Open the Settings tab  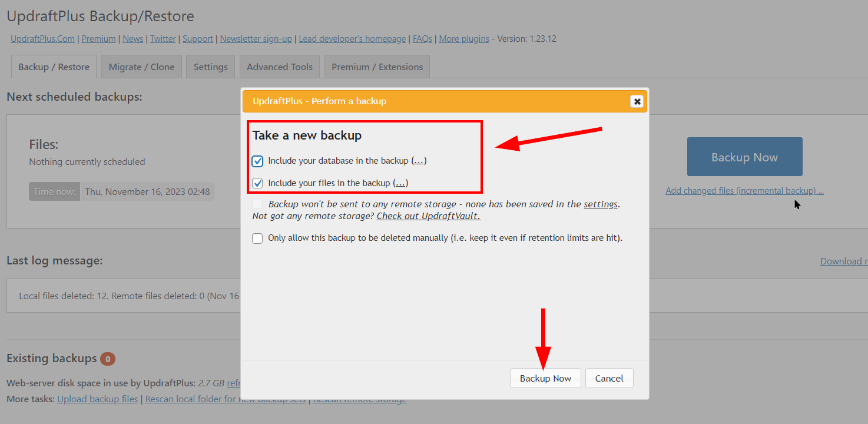click(210, 67)
